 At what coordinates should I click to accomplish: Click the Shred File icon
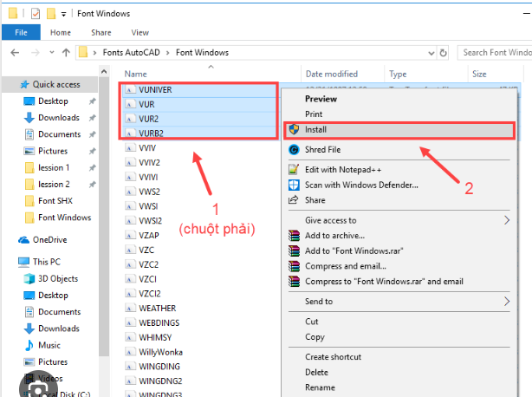pyautogui.click(x=293, y=150)
